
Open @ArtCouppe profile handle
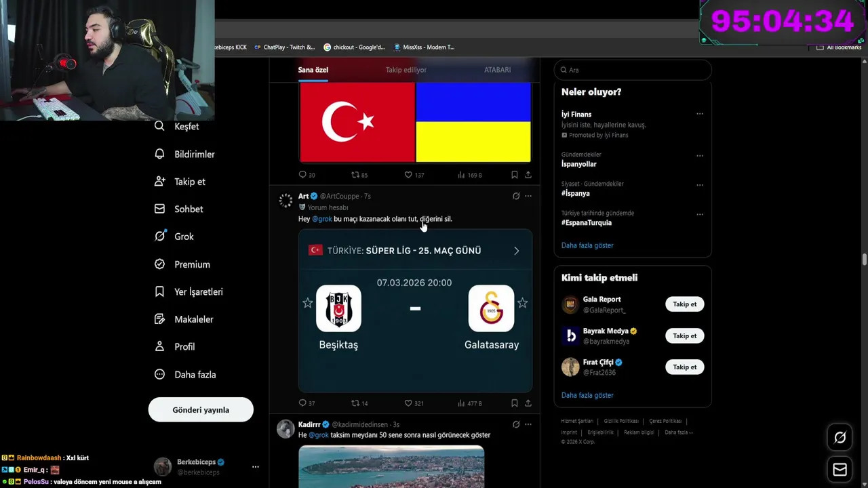(x=340, y=196)
